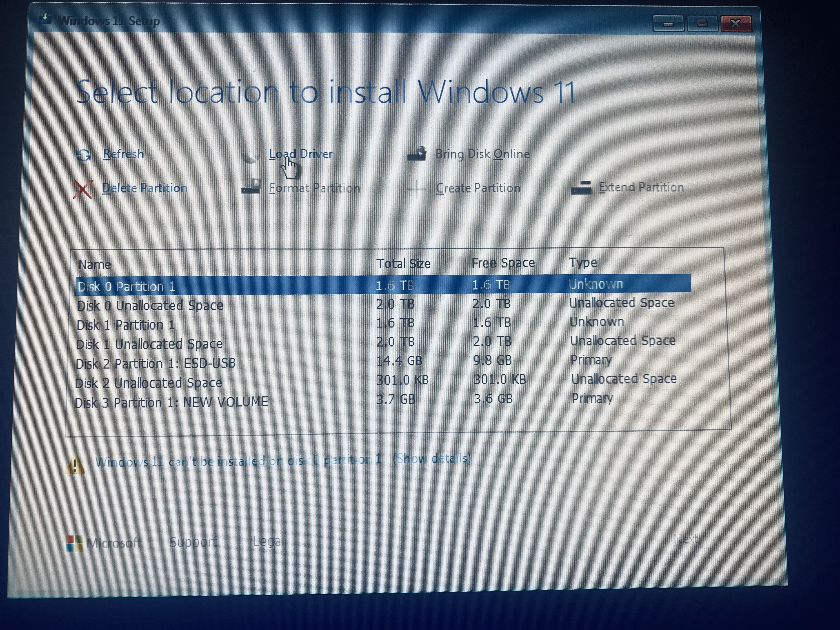Click Extend Partition link
This screenshot has width=840, height=630.
pos(641,187)
